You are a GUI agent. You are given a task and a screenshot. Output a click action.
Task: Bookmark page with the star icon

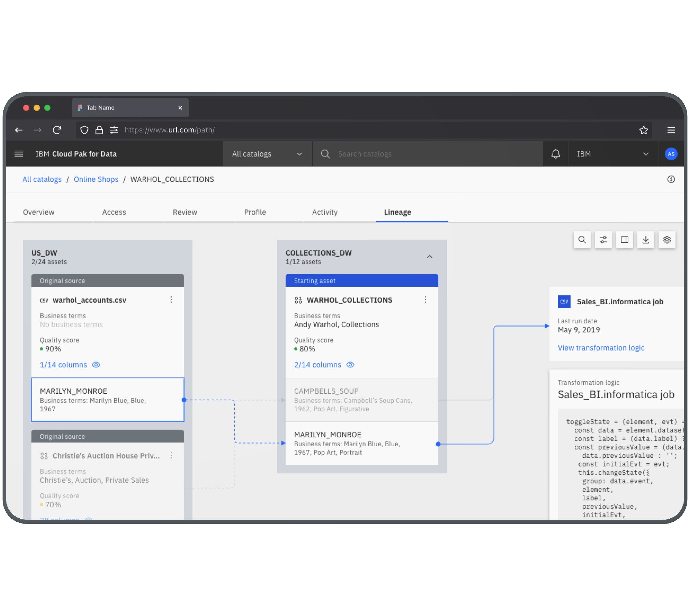click(x=643, y=130)
